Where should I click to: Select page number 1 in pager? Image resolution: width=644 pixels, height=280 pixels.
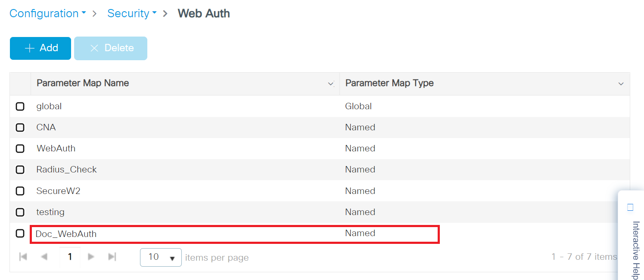70,257
